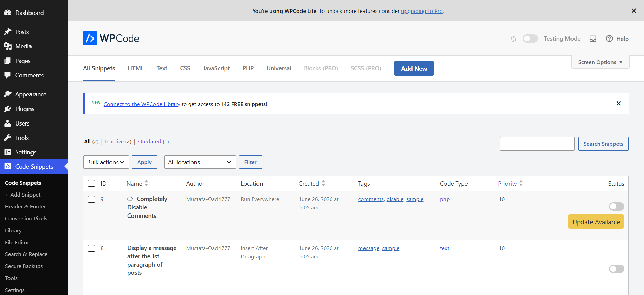Open File Editor submenu item

(x=17, y=242)
